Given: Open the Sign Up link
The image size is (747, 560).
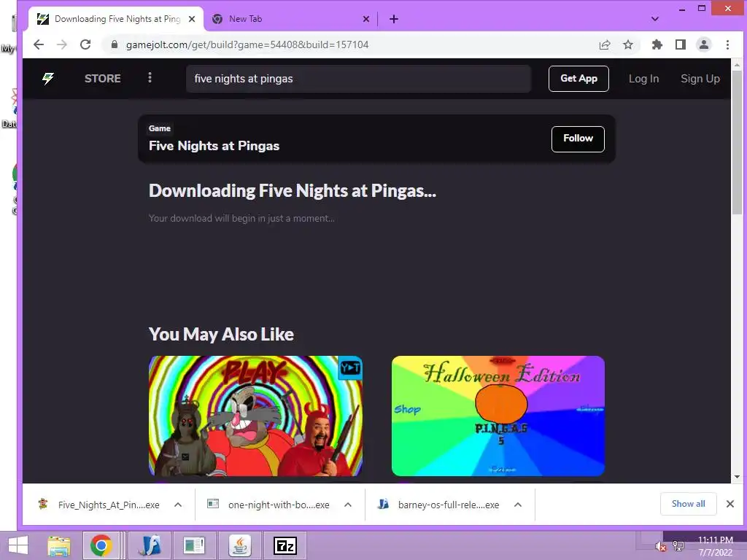Looking at the screenshot, I should pos(700,79).
